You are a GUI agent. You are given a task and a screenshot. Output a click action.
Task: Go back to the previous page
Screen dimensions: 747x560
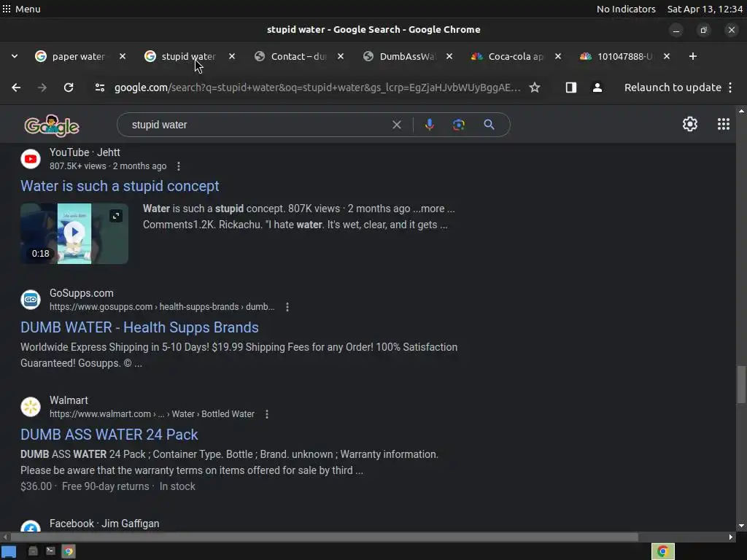click(x=16, y=87)
